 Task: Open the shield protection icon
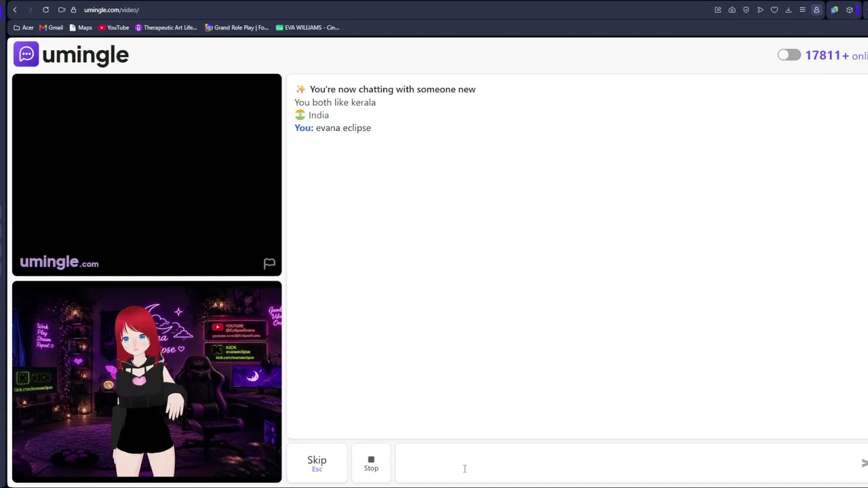point(746,9)
